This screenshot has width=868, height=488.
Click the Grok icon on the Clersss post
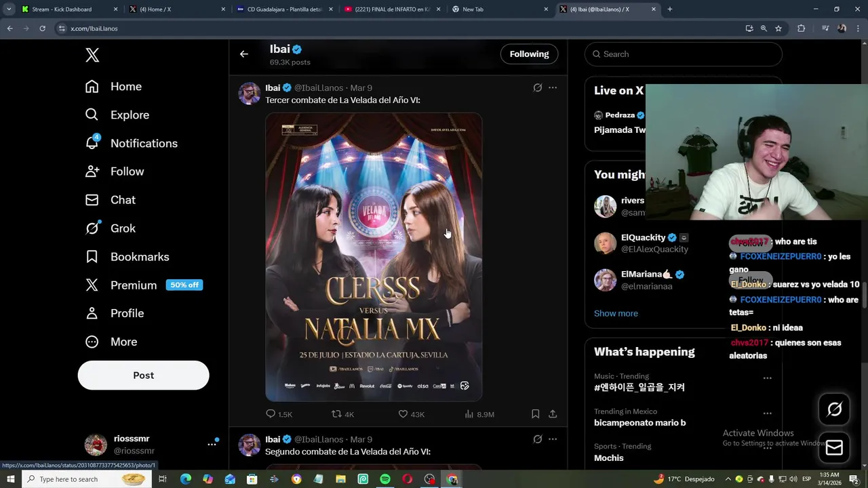[x=538, y=87]
